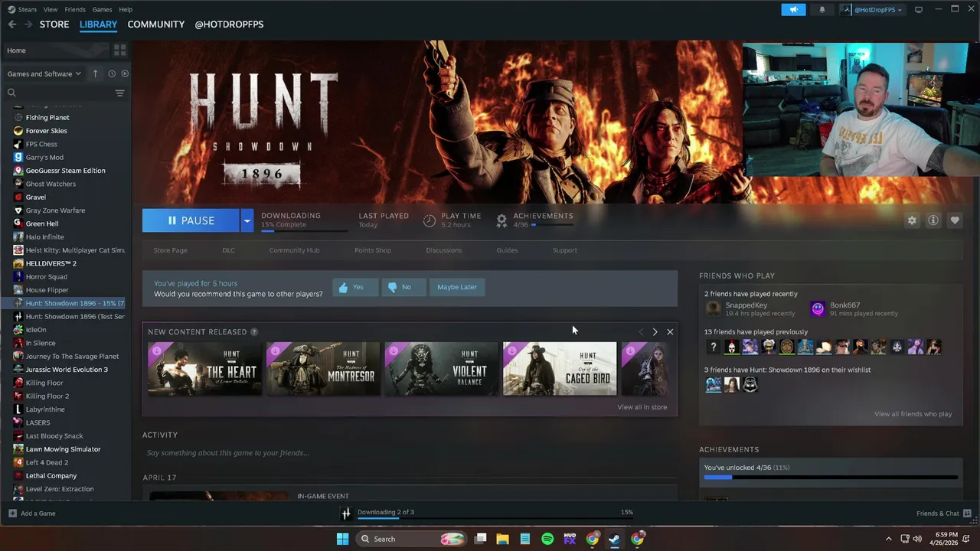This screenshot has height=551, width=980.
Task: Open the DLC tab
Action: click(229, 250)
